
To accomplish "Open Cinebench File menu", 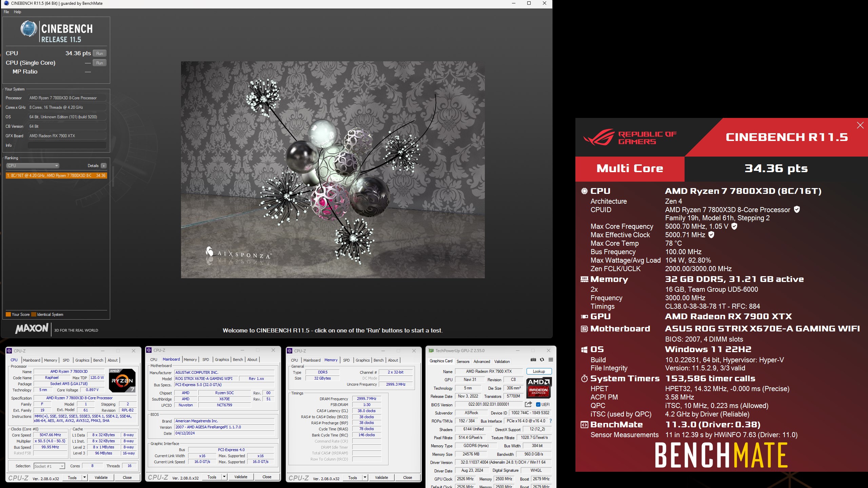I will 6,12.
